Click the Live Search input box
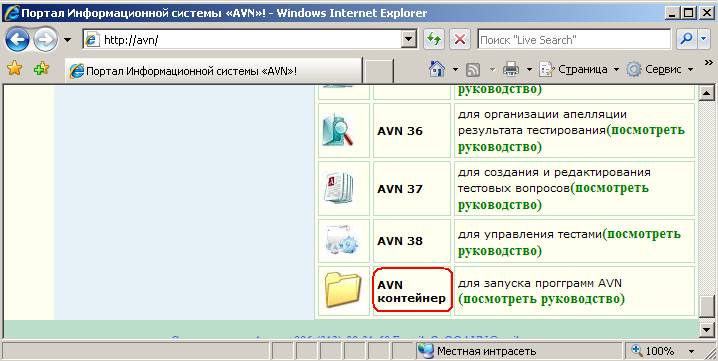This screenshot has width=718, height=361. point(574,40)
